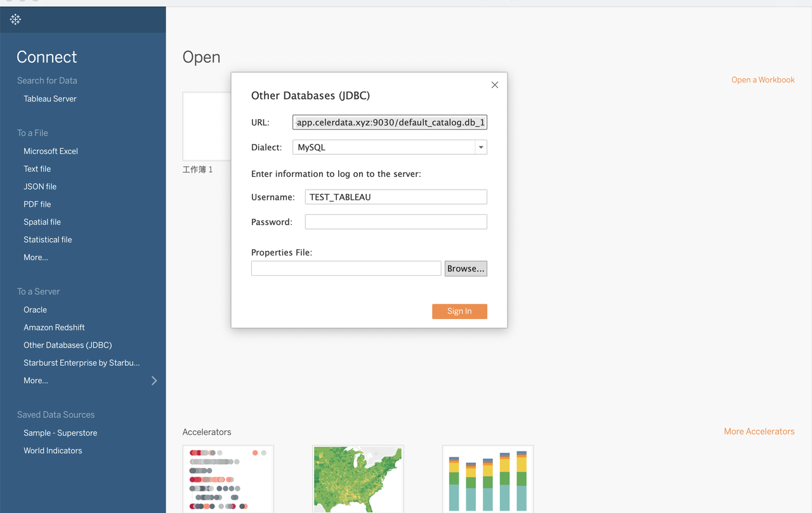Click the 'Accelerators' section heading
This screenshot has width=812, height=513.
207,432
